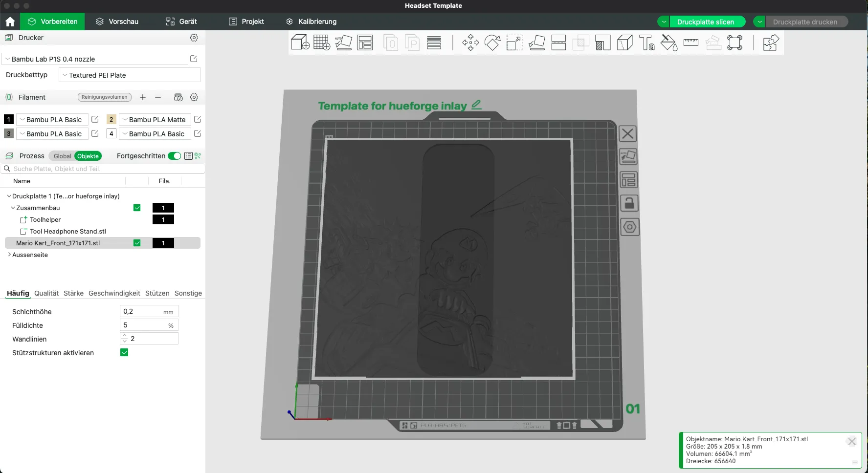Open the Measure tool
868x473 pixels.
(x=691, y=43)
